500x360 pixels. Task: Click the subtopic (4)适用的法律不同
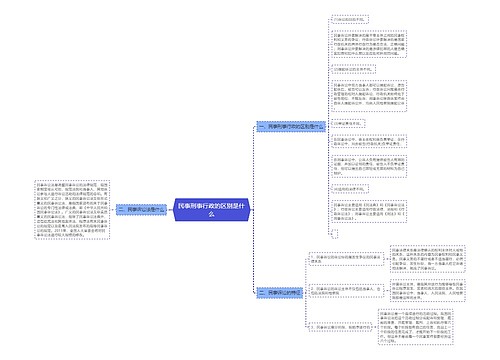(350, 189)
